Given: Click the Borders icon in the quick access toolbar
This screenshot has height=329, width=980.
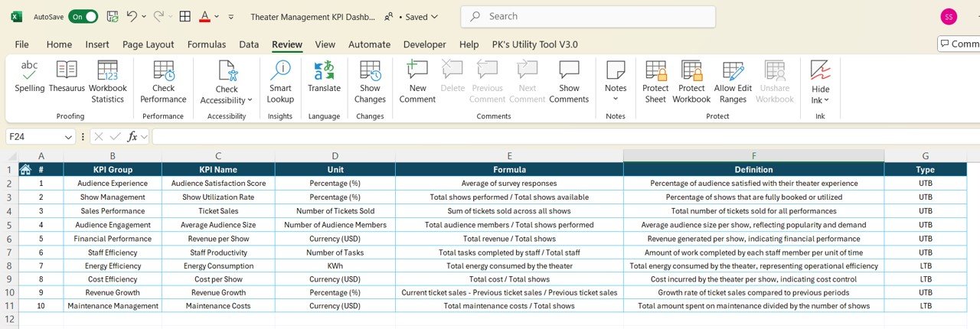Looking at the screenshot, I should [x=185, y=16].
